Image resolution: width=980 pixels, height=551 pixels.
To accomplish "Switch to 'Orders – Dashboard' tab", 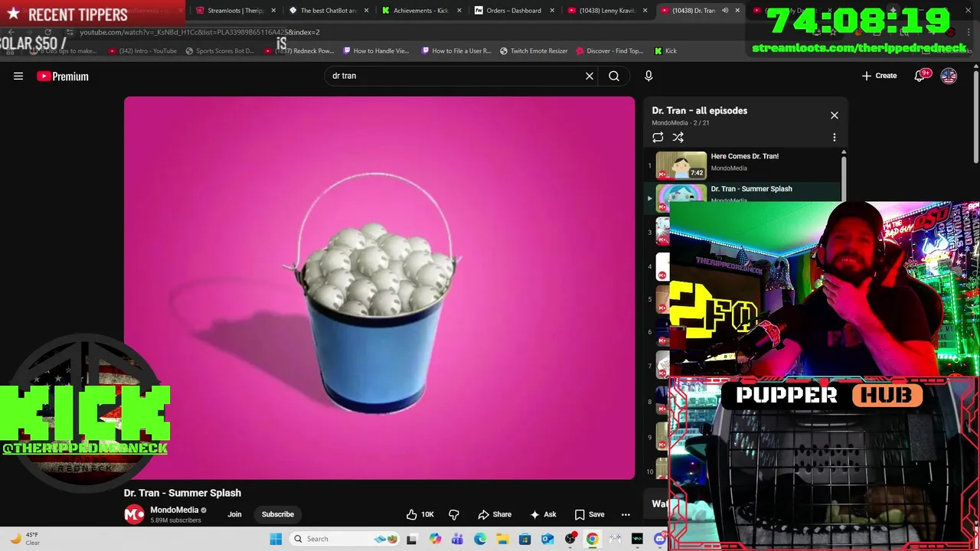I will [508, 11].
